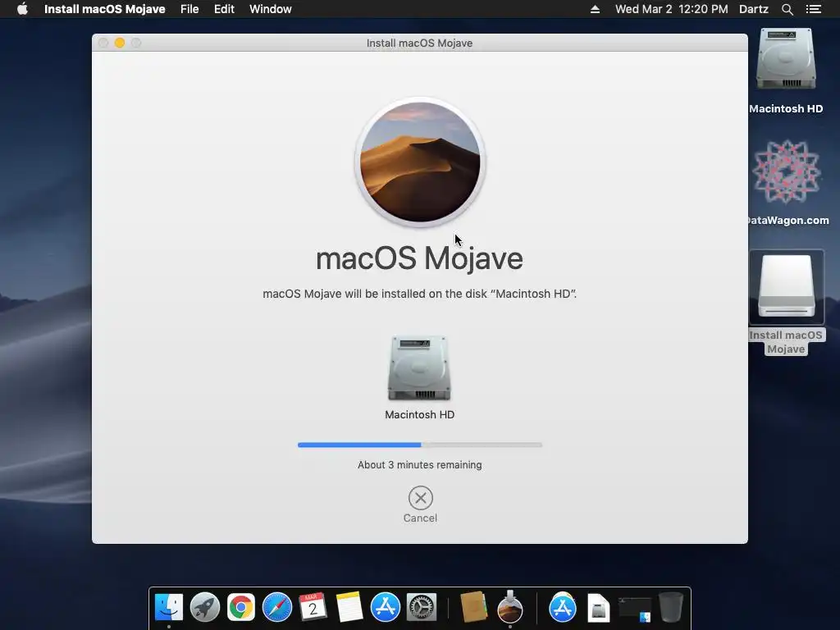The image size is (840, 630).
Task: Select the DataWagon.com desktop icon
Action: click(787, 172)
